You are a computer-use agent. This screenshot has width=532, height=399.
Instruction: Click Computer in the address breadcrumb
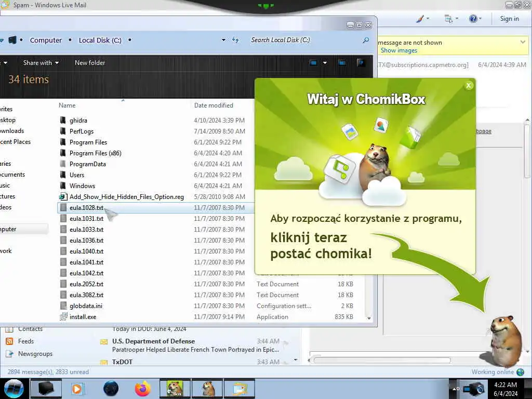[x=46, y=40]
